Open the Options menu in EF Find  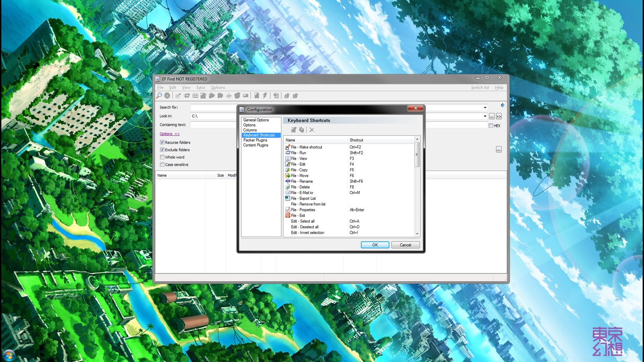[218, 88]
